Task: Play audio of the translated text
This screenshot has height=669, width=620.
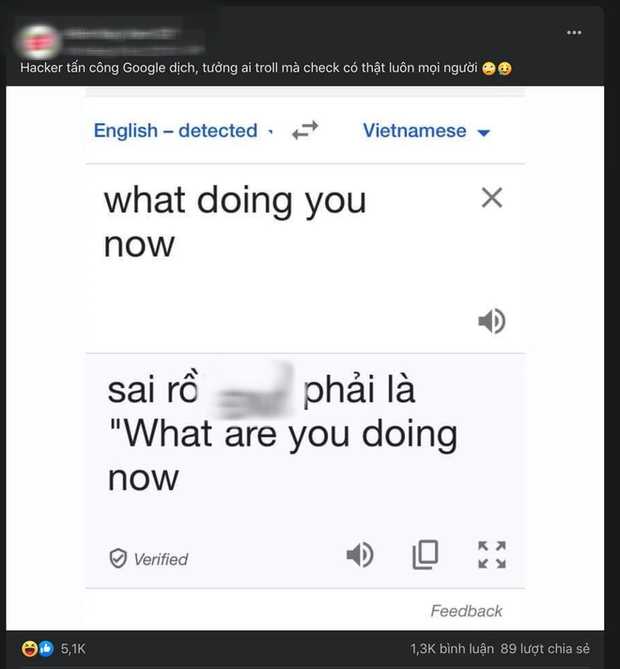Action: [360, 554]
